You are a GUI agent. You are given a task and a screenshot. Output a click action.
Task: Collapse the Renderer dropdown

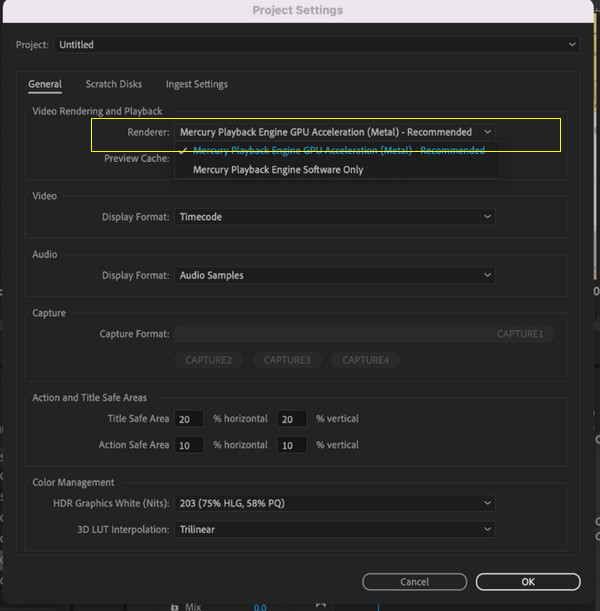[x=335, y=132]
